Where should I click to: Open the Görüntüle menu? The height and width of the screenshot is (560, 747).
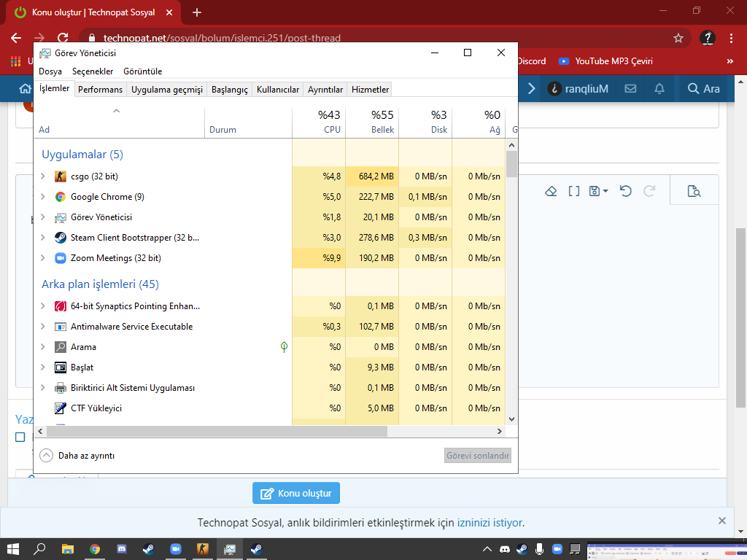click(x=143, y=71)
